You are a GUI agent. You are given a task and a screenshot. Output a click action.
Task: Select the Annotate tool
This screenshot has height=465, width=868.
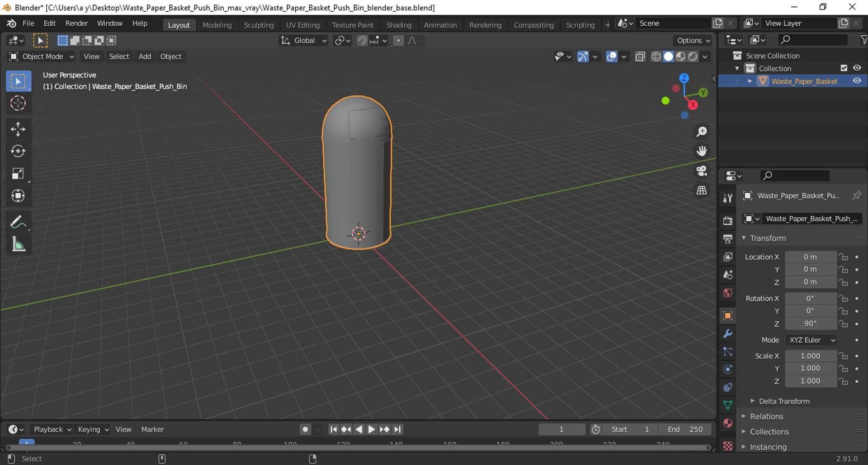(x=18, y=222)
